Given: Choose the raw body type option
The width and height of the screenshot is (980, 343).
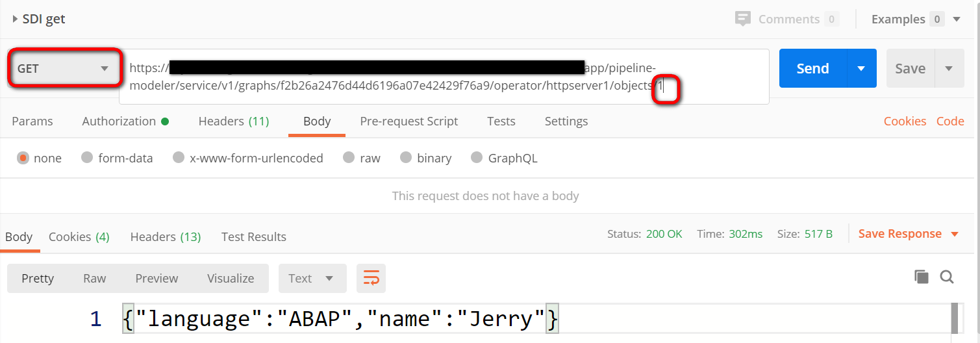Looking at the screenshot, I should tap(349, 158).
